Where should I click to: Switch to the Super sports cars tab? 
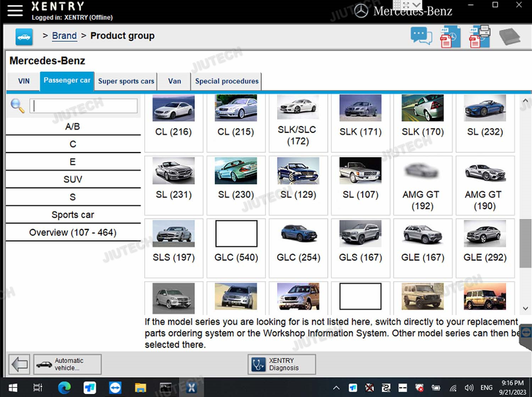(126, 81)
